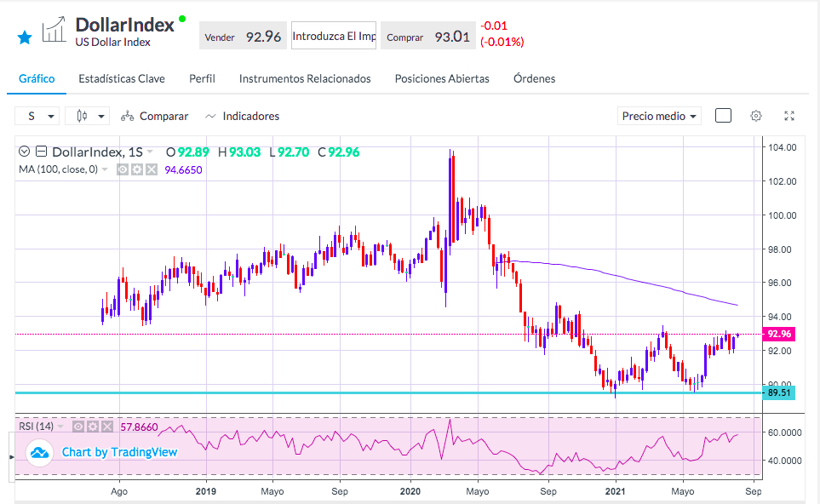820x504 pixels.
Task: Click the pink 92.96 current price label
Action: [778, 334]
